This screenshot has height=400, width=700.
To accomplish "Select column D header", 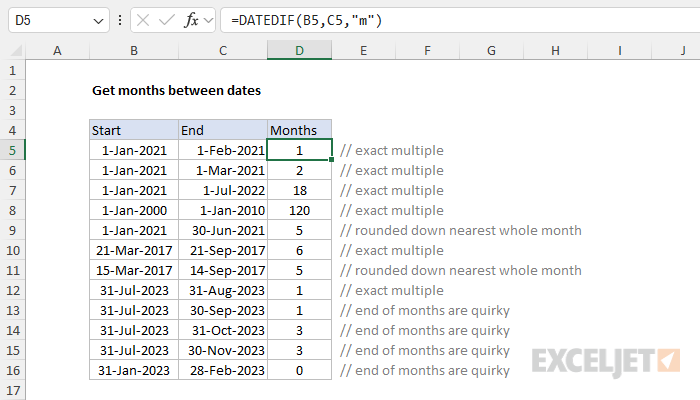I will (300, 50).
